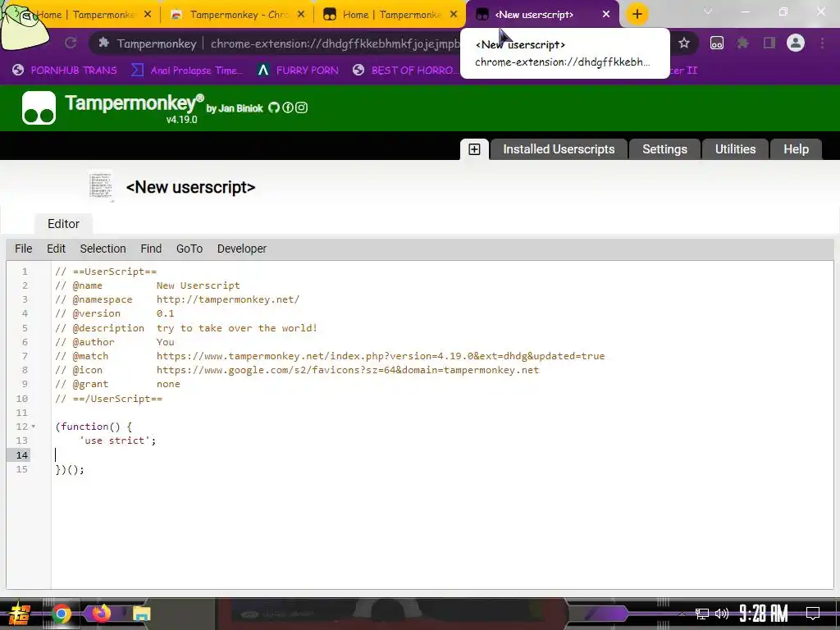Open the GoTo menu
The image size is (840, 630).
coord(189,249)
